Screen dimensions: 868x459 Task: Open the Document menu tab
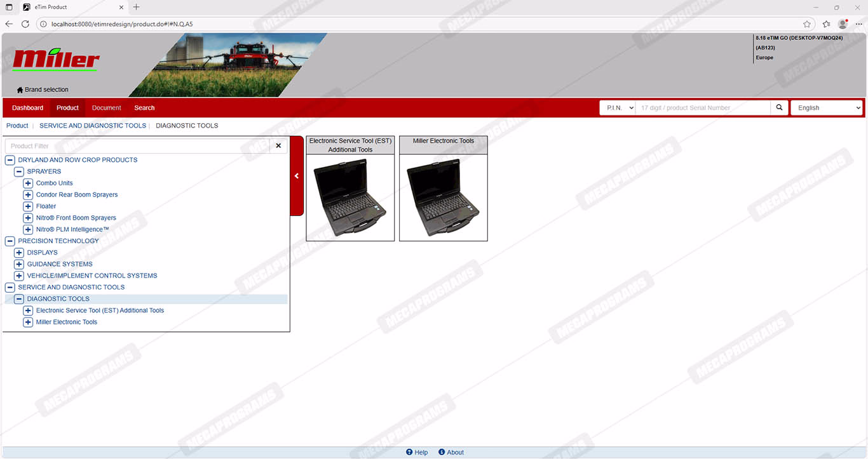click(x=106, y=108)
